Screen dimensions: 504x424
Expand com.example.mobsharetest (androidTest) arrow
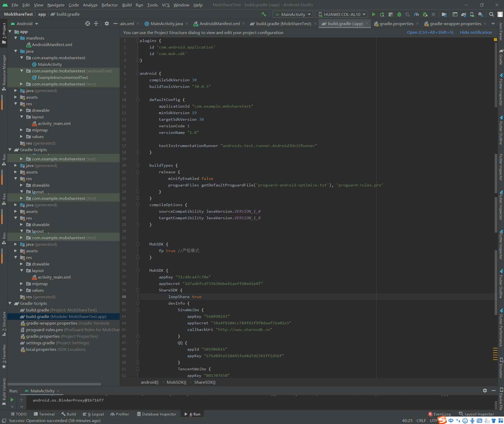[22, 71]
